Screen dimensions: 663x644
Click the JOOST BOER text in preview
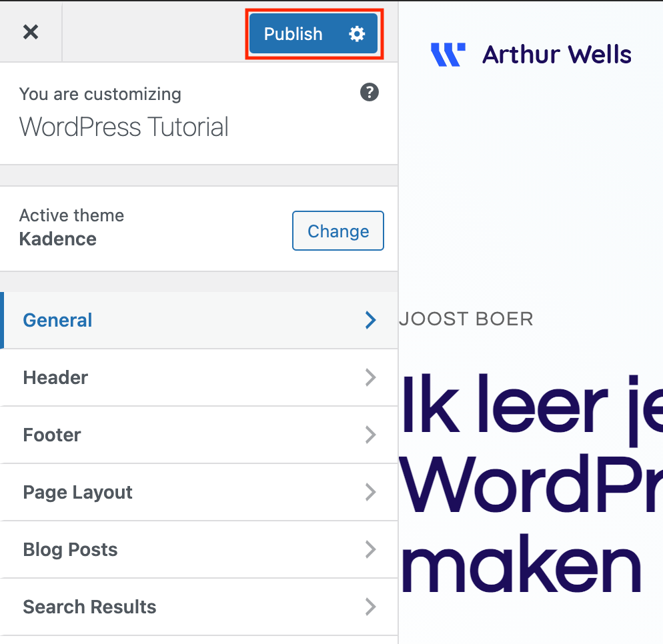466,319
